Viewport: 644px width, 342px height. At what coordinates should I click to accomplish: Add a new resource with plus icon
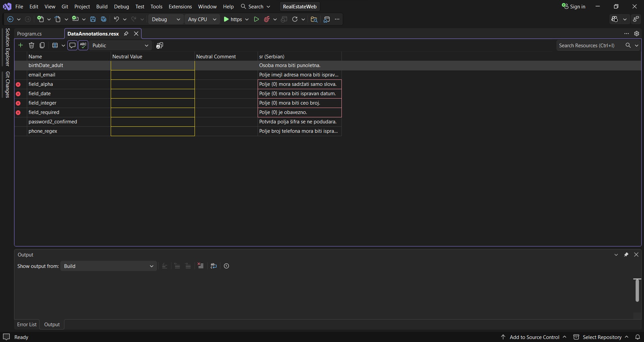pos(20,45)
